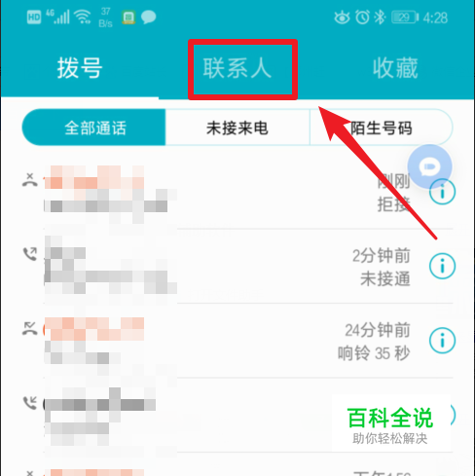Show only 未接来电 missed calls
The width and height of the screenshot is (475, 476).
(x=237, y=128)
